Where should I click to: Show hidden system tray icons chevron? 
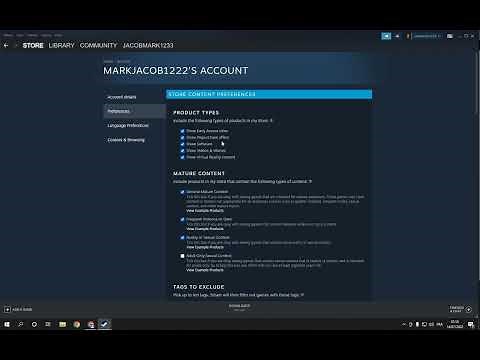[x=404, y=324]
